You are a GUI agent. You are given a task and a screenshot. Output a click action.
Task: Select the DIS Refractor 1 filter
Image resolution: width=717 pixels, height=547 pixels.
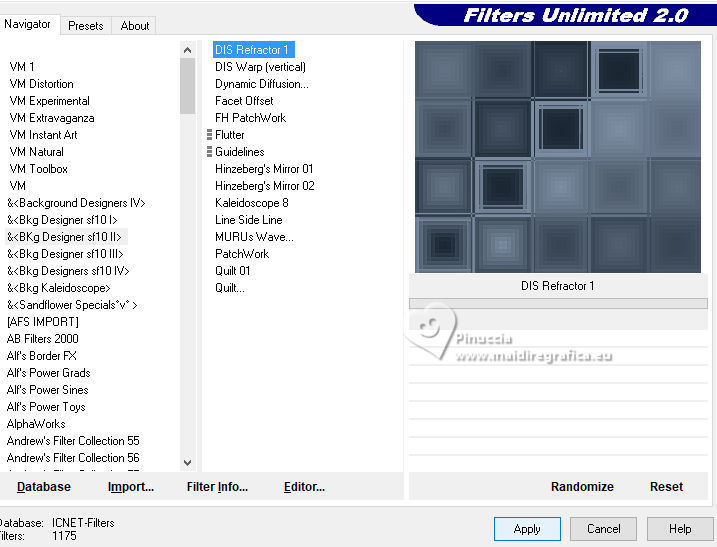(x=254, y=49)
